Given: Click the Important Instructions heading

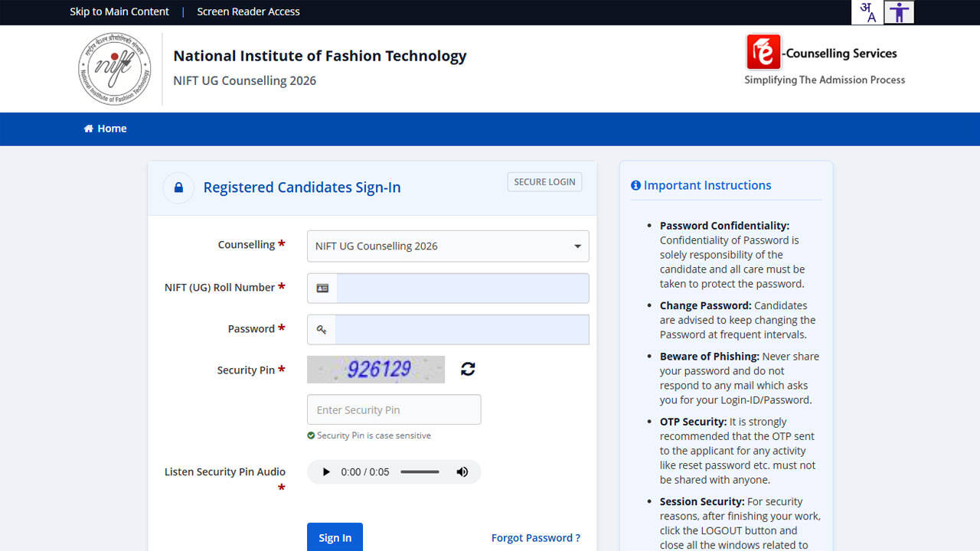Looking at the screenshot, I should click(707, 185).
